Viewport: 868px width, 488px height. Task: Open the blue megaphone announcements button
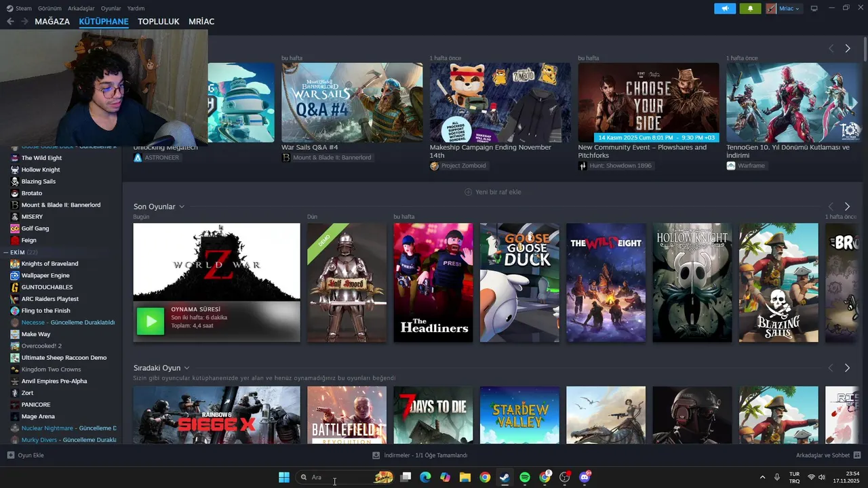(725, 8)
